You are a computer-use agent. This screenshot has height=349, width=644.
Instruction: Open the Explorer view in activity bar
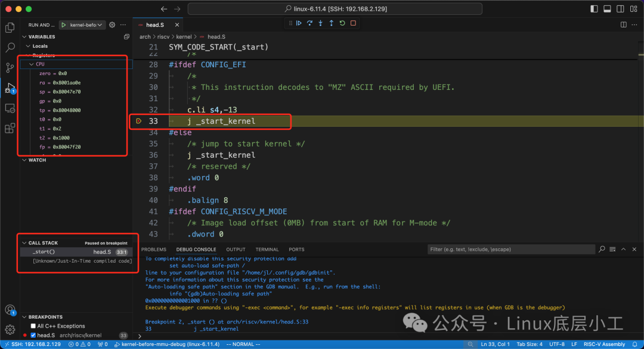tap(10, 27)
